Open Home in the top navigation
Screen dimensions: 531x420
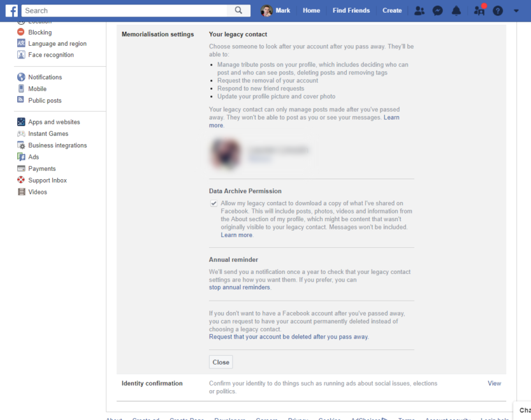[311, 10]
